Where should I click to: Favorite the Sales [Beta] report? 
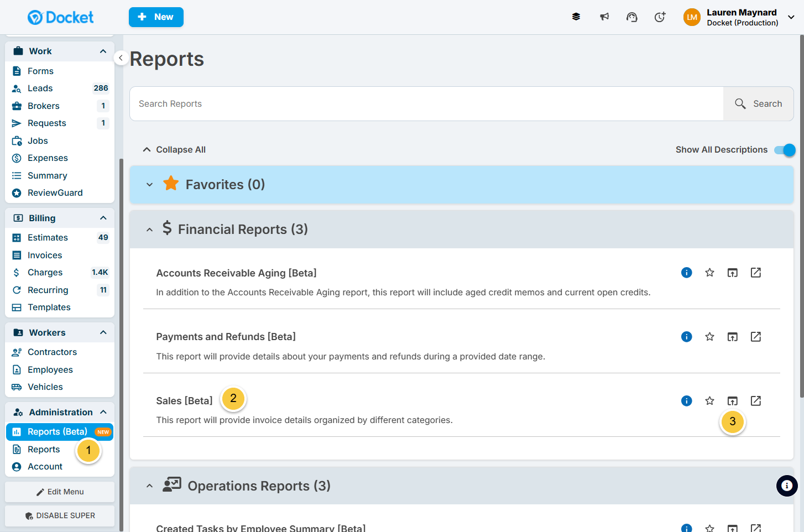click(x=710, y=401)
